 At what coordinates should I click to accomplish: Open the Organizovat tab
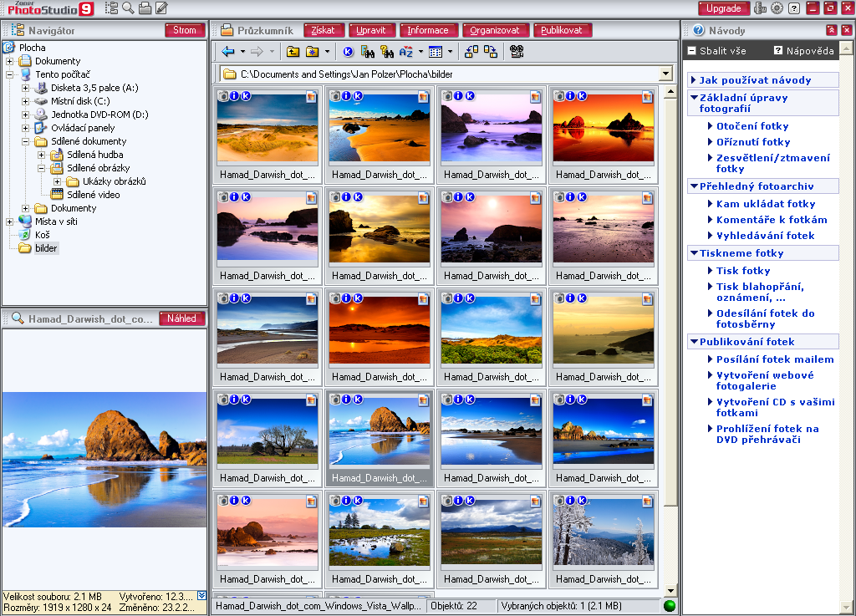(495, 31)
